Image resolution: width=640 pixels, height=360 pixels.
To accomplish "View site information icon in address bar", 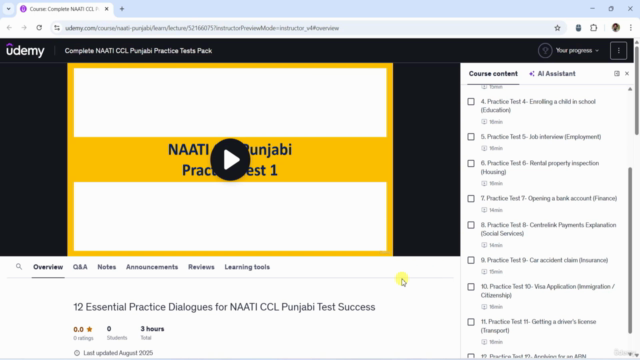I will (x=57, y=28).
